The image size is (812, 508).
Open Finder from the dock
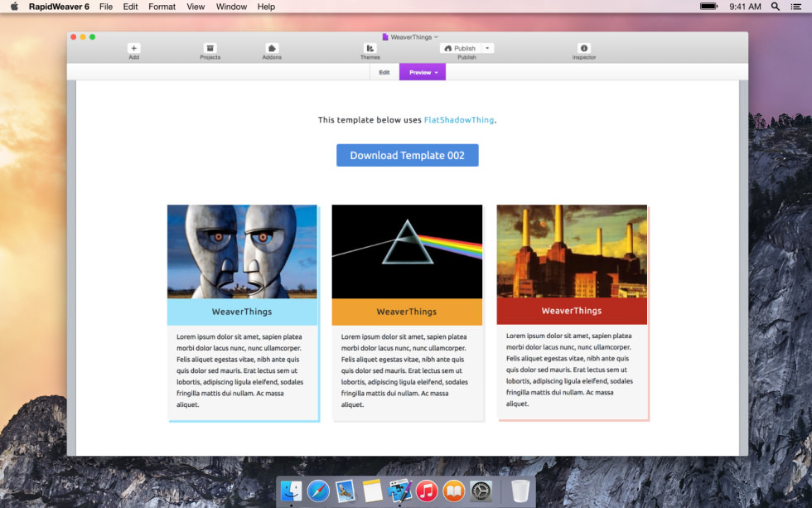pos(291,491)
